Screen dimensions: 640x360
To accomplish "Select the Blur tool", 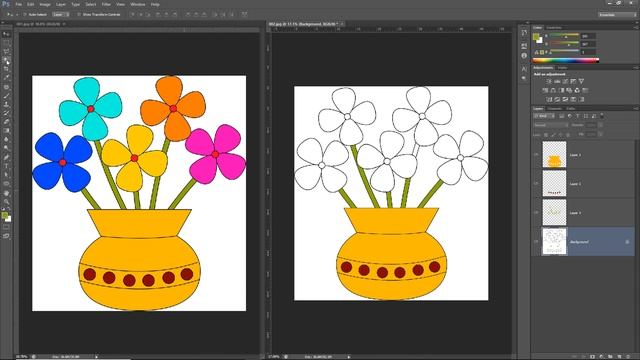I will [x=6, y=139].
